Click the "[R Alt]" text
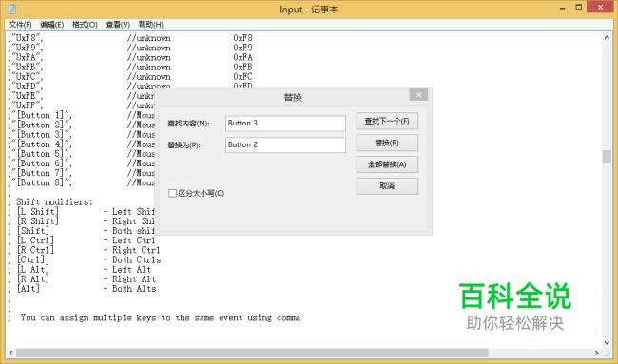Image resolution: width=618 pixels, height=364 pixels. [33, 278]
